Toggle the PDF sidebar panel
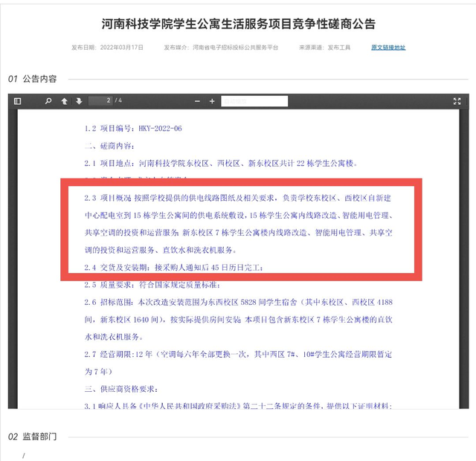The image size is (476, 461). click(18, 101)
